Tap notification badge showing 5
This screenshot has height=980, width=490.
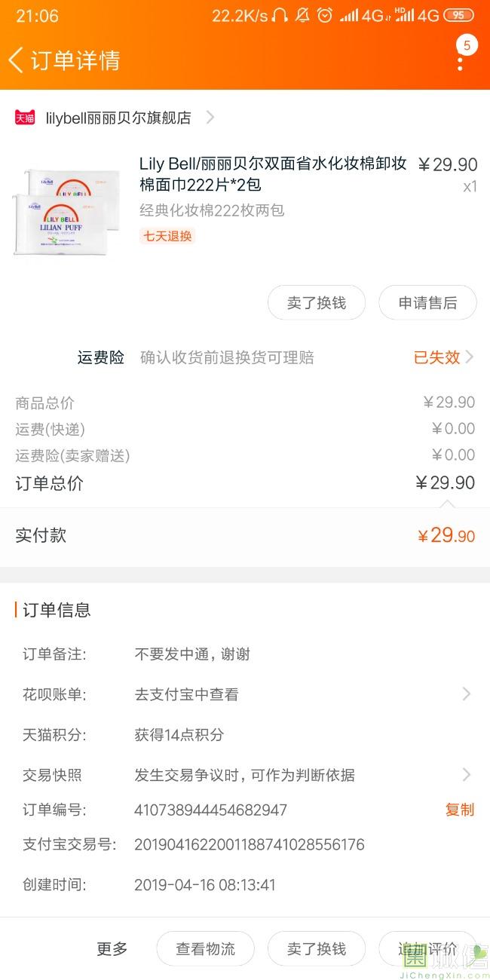point(467,46)
